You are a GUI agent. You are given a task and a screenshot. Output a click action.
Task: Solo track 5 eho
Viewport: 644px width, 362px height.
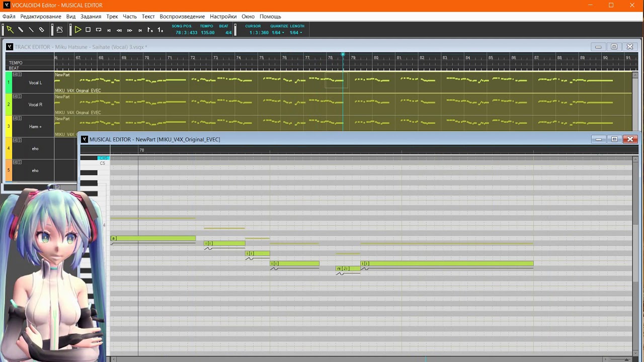pyautogui.click(x=20, y=162)
